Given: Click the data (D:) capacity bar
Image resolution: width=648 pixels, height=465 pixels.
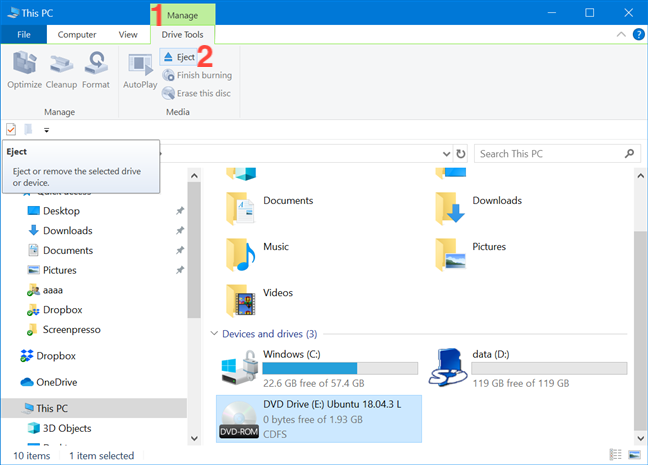Looking at the screenshot, I should pyautogui.click(x=549, y=368).
